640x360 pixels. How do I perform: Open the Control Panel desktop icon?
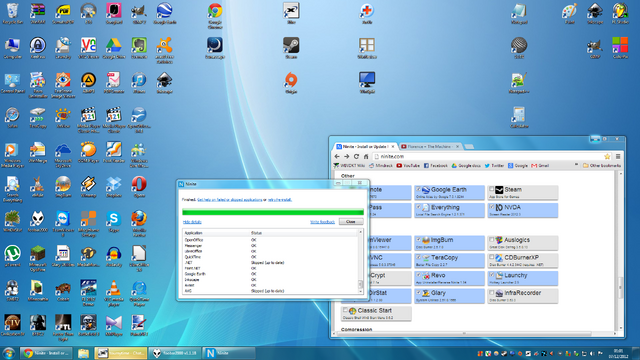point(12,82)
